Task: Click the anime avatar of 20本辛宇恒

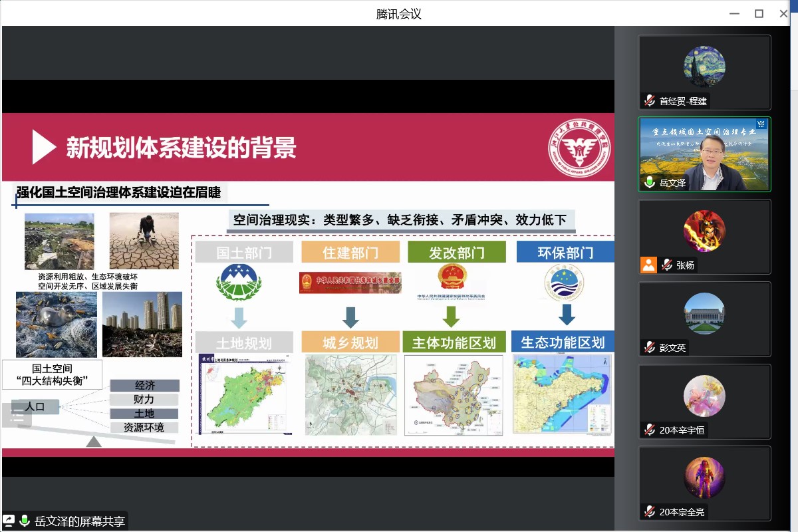Action: [x=704, y=396]
